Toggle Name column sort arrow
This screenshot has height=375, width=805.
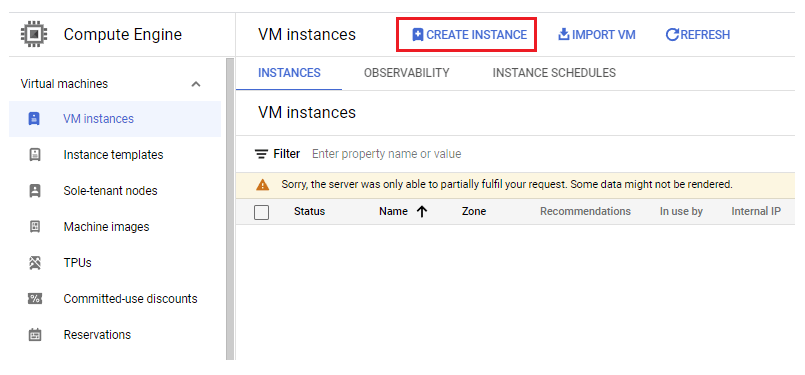click(x=422, y=212)
